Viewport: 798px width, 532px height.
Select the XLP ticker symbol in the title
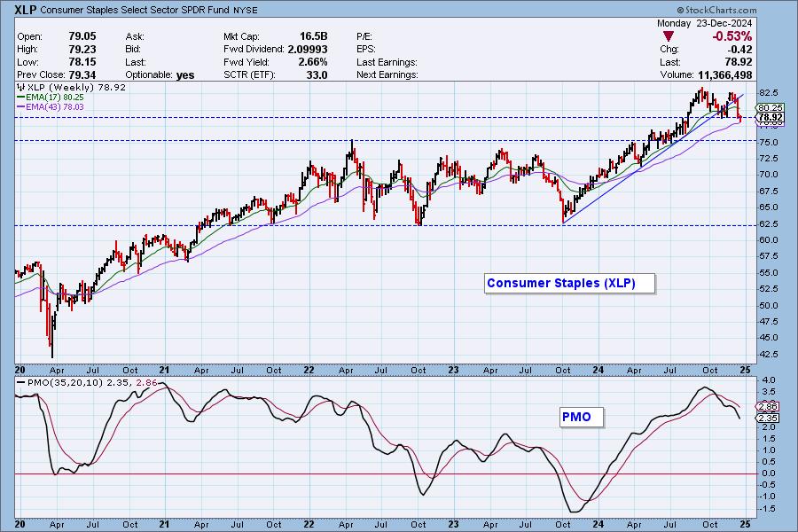(x=26, y=10)
